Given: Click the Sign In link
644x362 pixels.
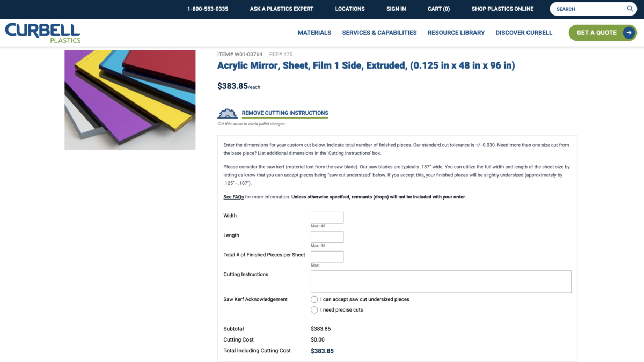Looking at the screenshot, I should pyautogui.click(x=396, y=9).
